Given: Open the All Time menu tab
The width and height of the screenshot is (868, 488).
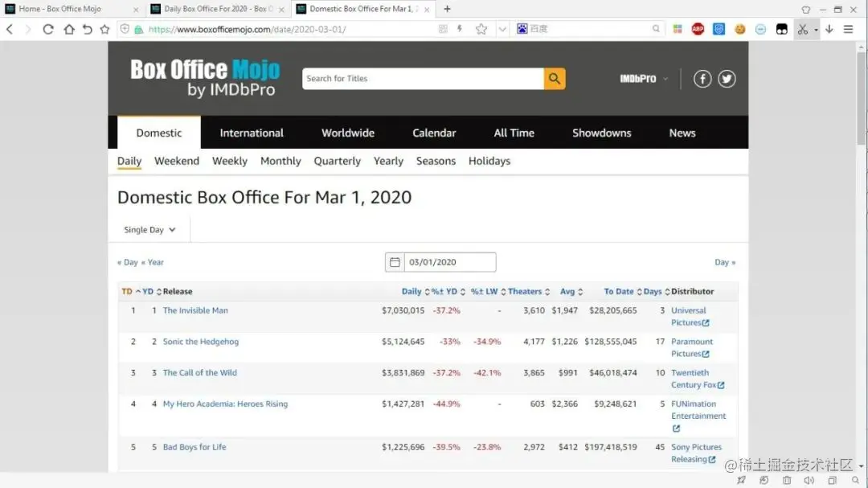Looking at the screenshot, I should 514,133.
